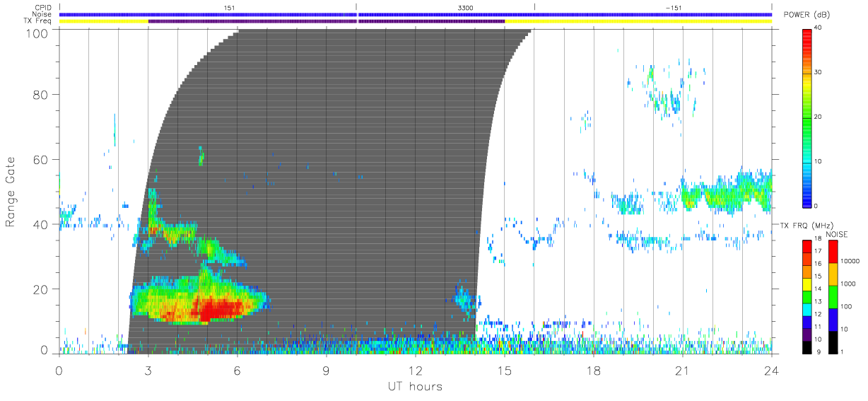Viewport: 868px width, 401px height.
Task: Click the "100" tick on Range Gate axis
Action: click(38, 33)
